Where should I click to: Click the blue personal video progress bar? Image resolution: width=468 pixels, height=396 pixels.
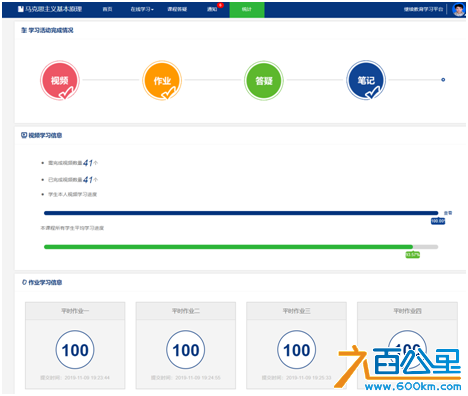point(241,213)
